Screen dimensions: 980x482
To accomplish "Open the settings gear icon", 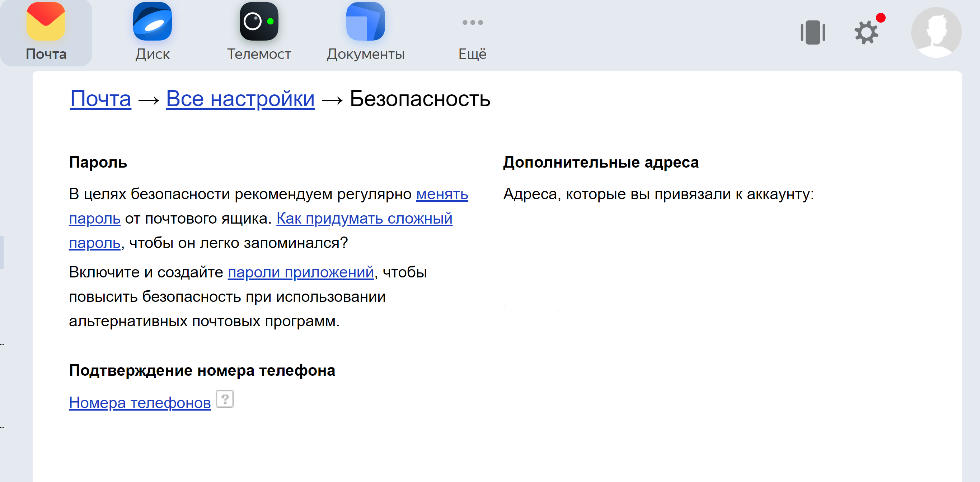I will (866, 33).
